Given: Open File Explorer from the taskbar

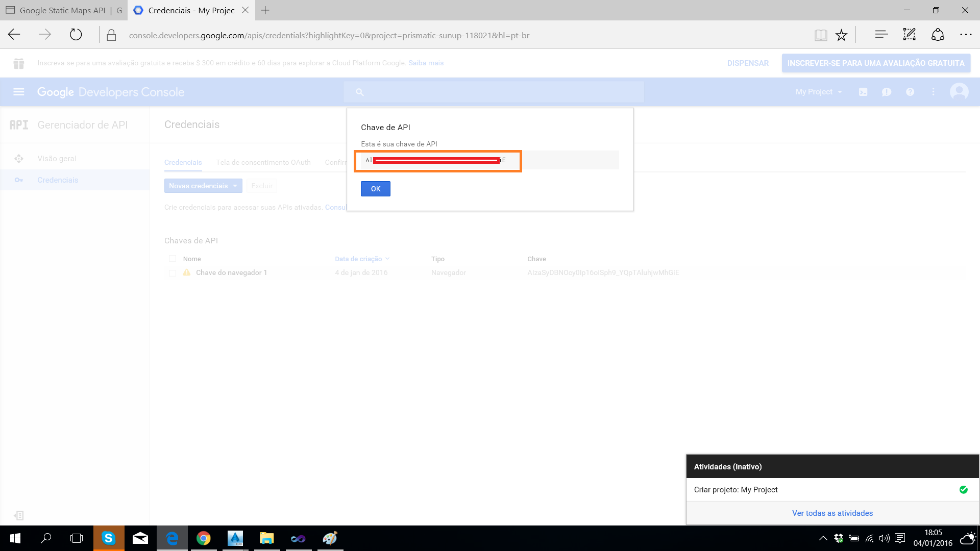Looking at the screenshot, I should (x=267, y=538).
